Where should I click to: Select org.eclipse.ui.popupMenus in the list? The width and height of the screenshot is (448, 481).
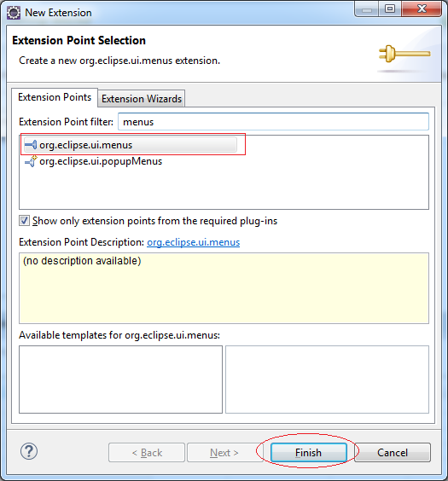94,161
